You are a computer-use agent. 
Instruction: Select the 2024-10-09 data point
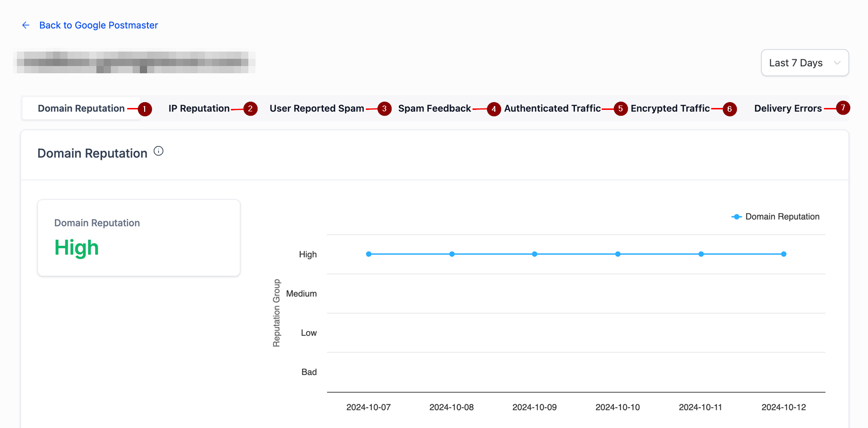coord(535,254)
